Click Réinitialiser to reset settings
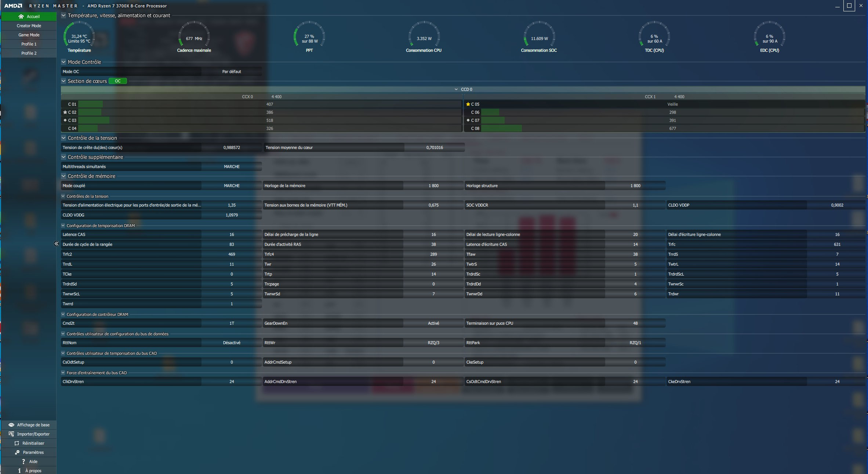Screen dimensions: 868x474 coord(29,443)
